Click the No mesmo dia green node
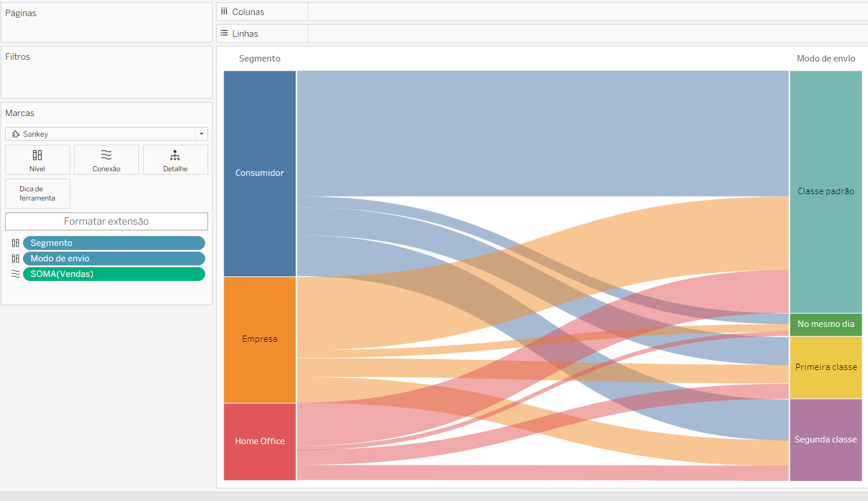The image size is (868, 501). [826, 325]
